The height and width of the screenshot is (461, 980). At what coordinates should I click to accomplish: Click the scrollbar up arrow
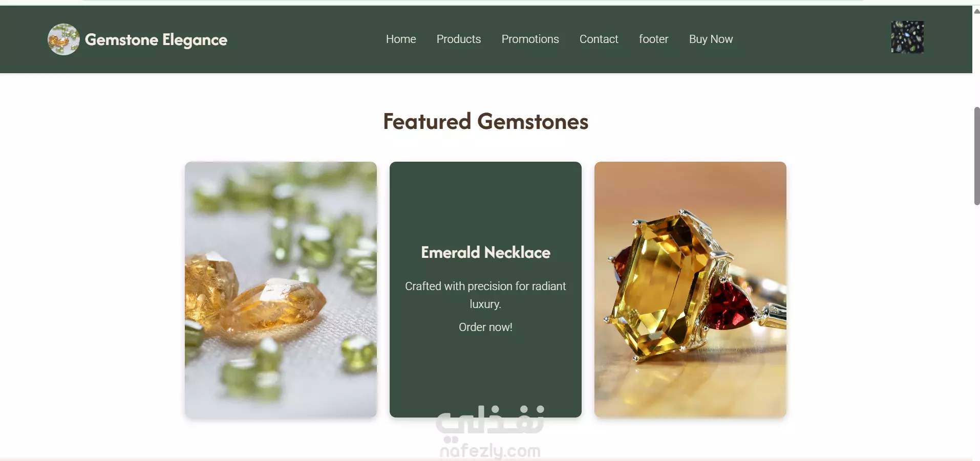[x=976, y=11]
